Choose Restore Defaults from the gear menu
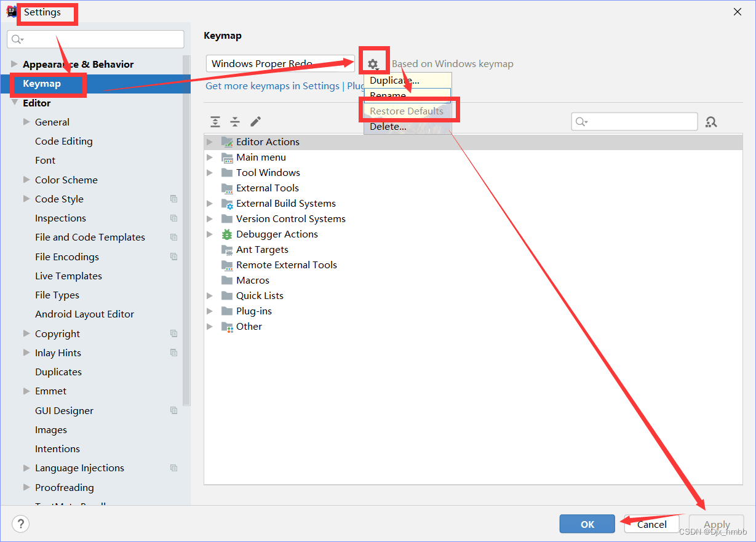756x542 pixels. pyautogui.click(x=408, y=111)
